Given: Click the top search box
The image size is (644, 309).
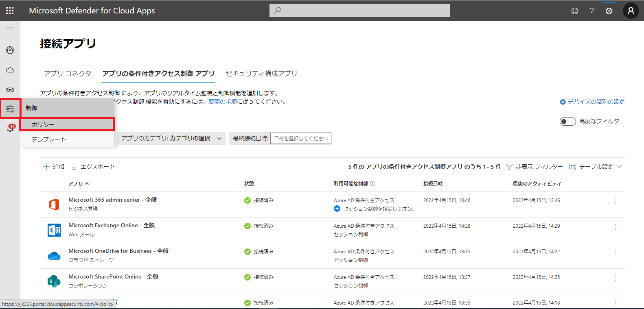Looking at the screenshot, I should point(360,11).
